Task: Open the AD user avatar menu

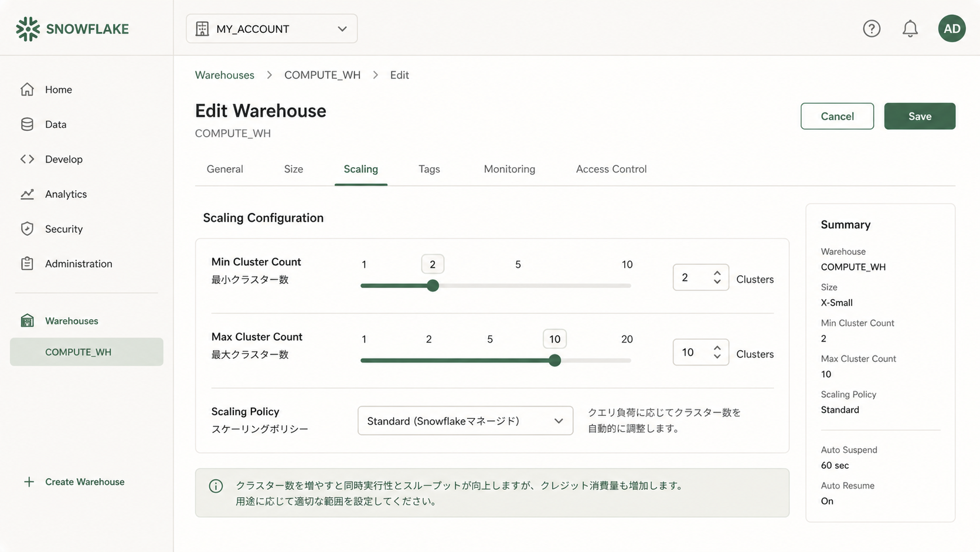Action: [951, 29]
